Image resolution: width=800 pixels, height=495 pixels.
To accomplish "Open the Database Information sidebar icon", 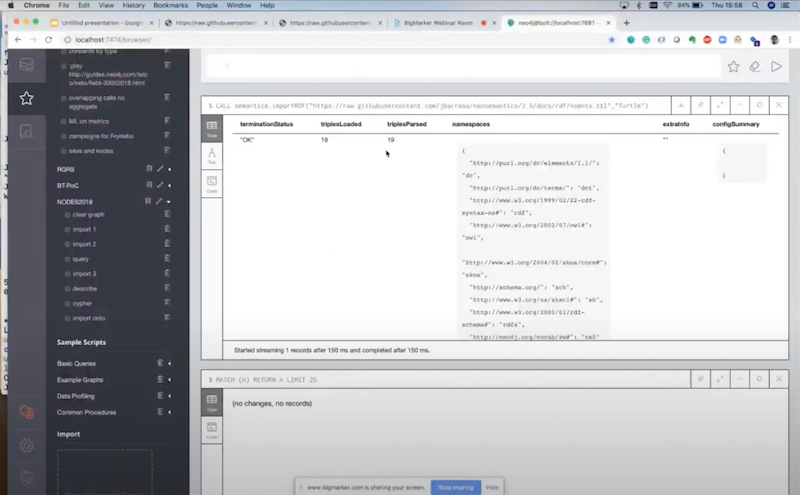I will pyautogui.click(x=27, y=64).
